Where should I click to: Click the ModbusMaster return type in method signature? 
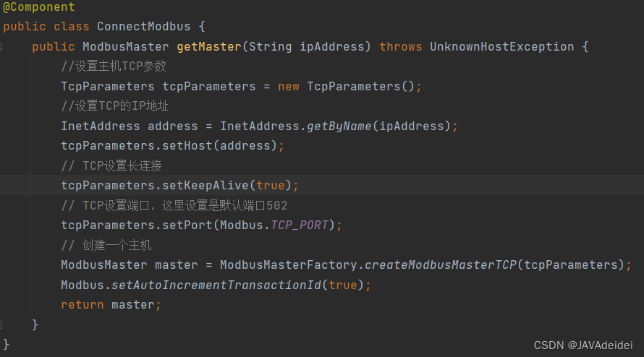(x=125, y=47)
